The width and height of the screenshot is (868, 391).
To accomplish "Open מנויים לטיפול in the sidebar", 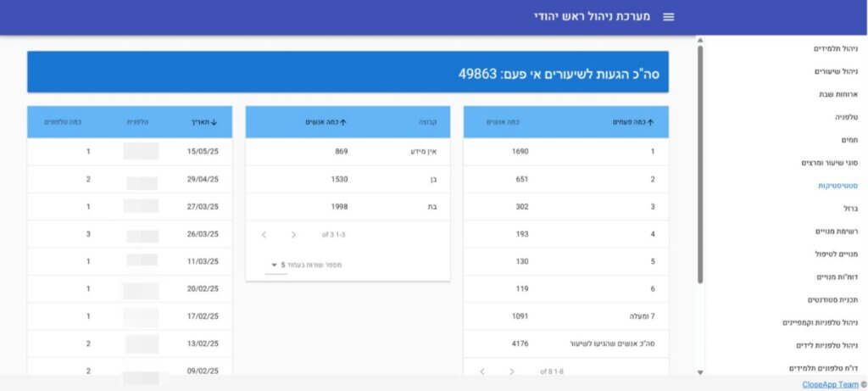I will (x=836, y=254).
